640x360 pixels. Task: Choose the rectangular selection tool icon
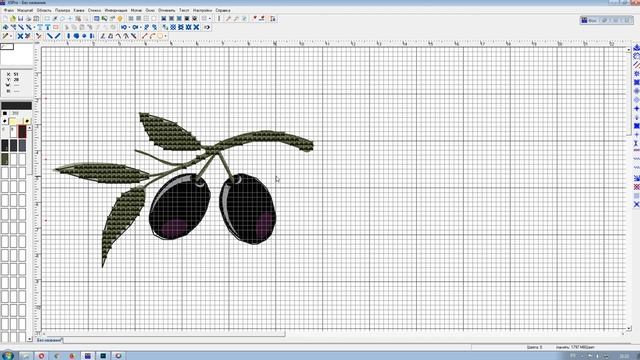click(47, 18)
